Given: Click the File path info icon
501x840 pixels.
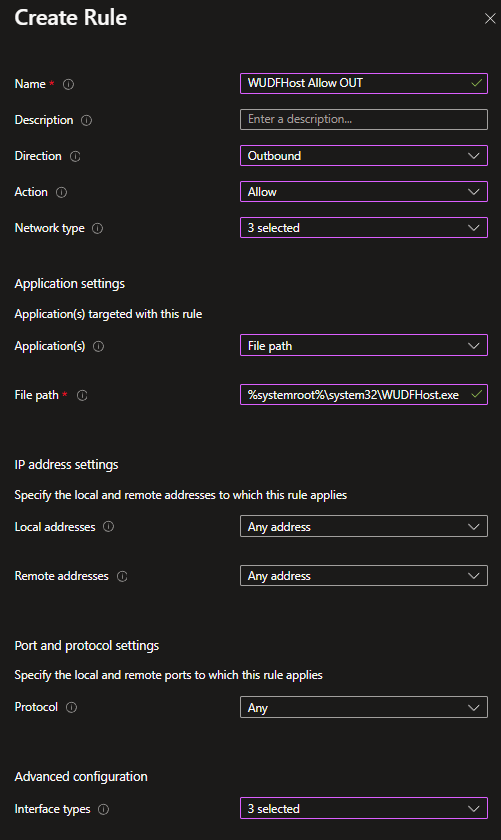Looking at the screenshot, I should coord(82,395).
